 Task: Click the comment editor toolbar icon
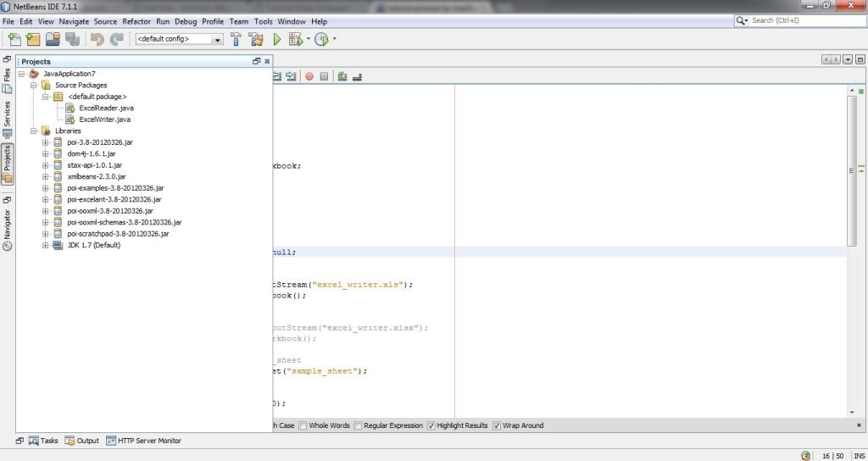[342, 77]
